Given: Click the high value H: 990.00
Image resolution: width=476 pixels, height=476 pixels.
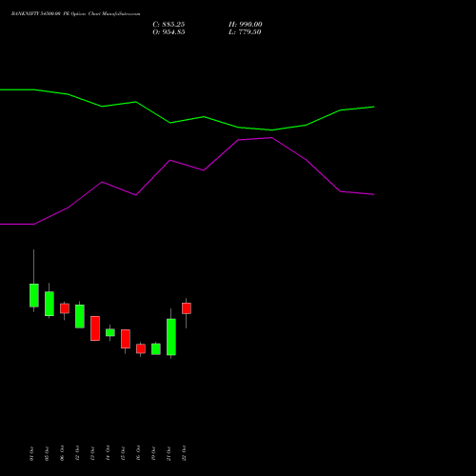Looking at the screenshot, I should tap(246, 25).
